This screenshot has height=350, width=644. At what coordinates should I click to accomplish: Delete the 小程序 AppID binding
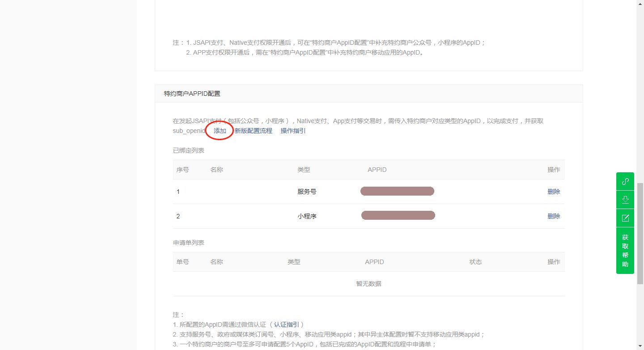(553, 216)
